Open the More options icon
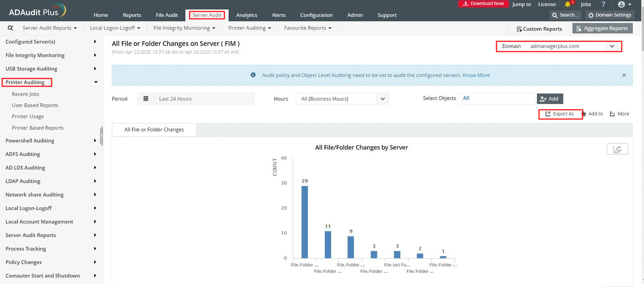 611,113
